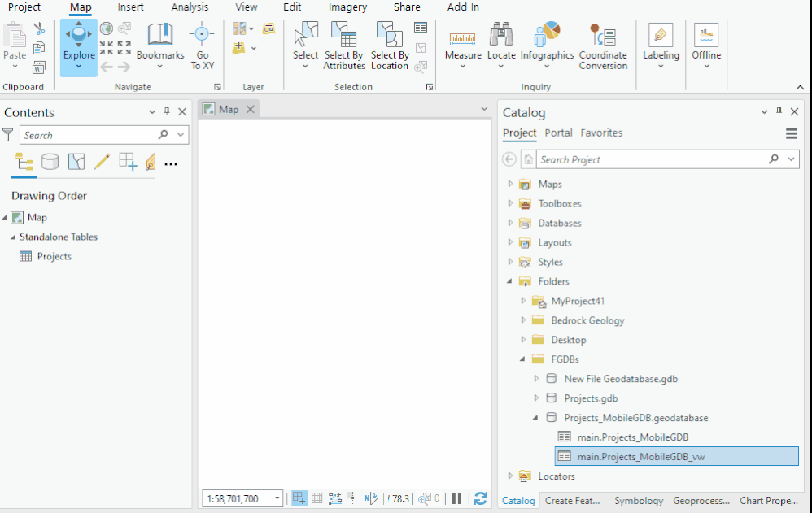Click the Cut scissors icon
Screen dimensions: 812x513
(x=39, y=28)
